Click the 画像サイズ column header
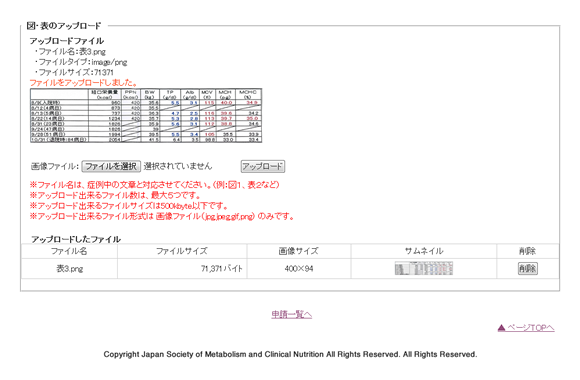 point(299,251)
